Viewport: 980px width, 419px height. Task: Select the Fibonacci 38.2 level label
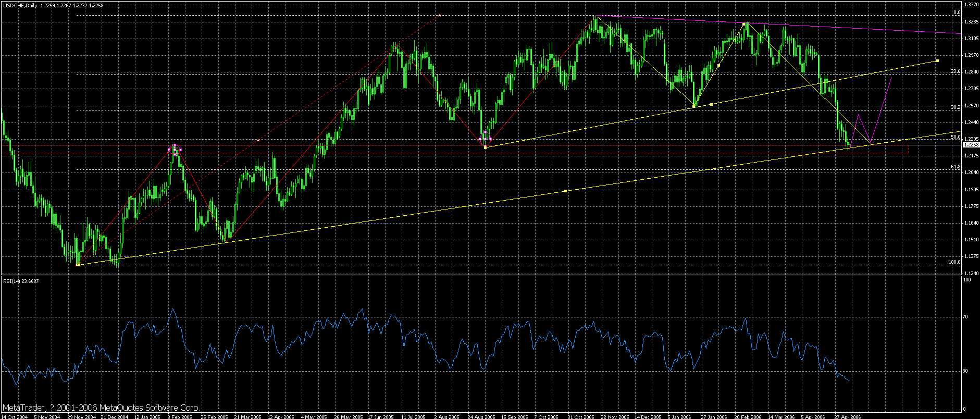pos(956,107)
